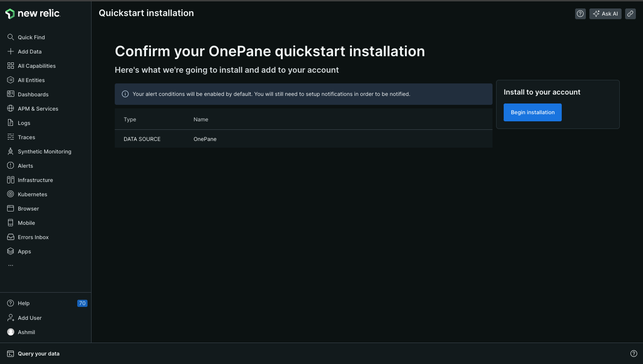Click the help icon in bottom right corner
This screenshot has width=643, height=364.
click(634, 353)
